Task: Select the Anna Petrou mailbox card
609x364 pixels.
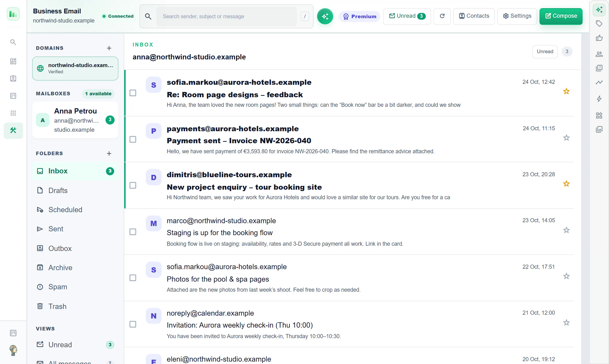Action: (x=75, y=120)
